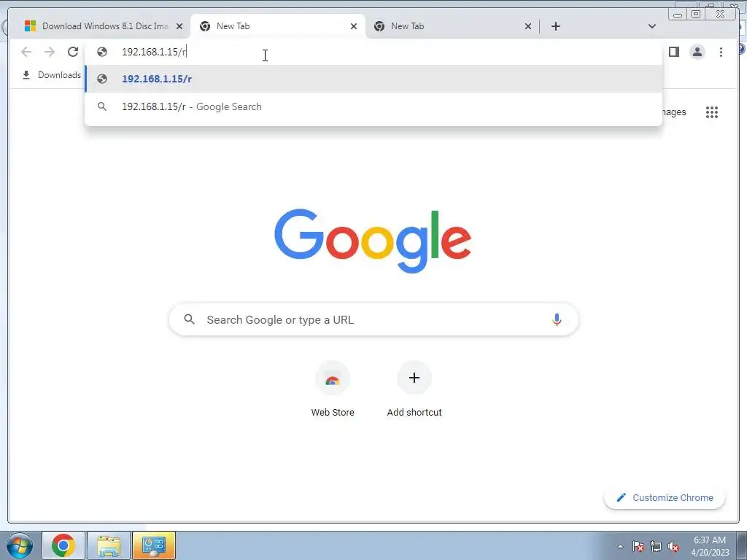Open the Downloads bookmark
Viewport: 747px width, 560px height.
coord(52,75)
